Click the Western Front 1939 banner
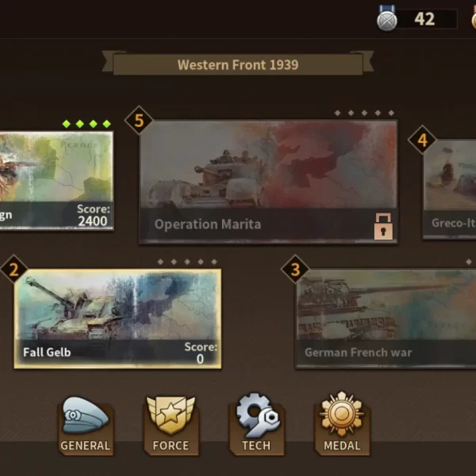This screenshot has width=476, height=476. pyautogui.click(x=238, y=64)
